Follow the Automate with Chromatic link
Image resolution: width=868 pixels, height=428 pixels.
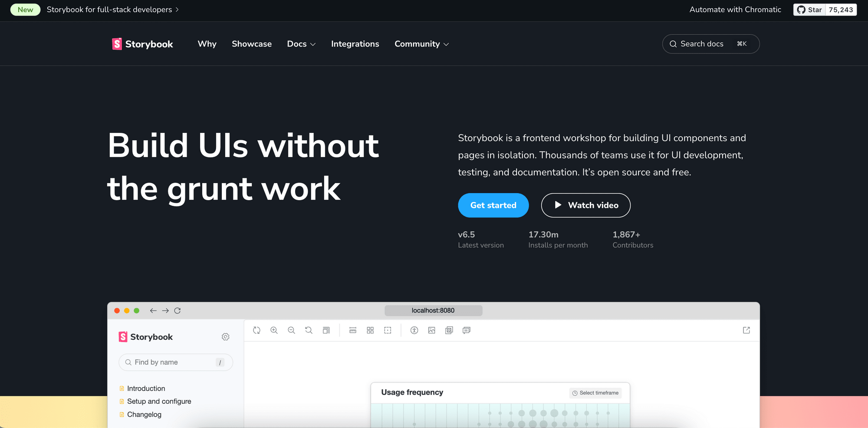[735, 10]
